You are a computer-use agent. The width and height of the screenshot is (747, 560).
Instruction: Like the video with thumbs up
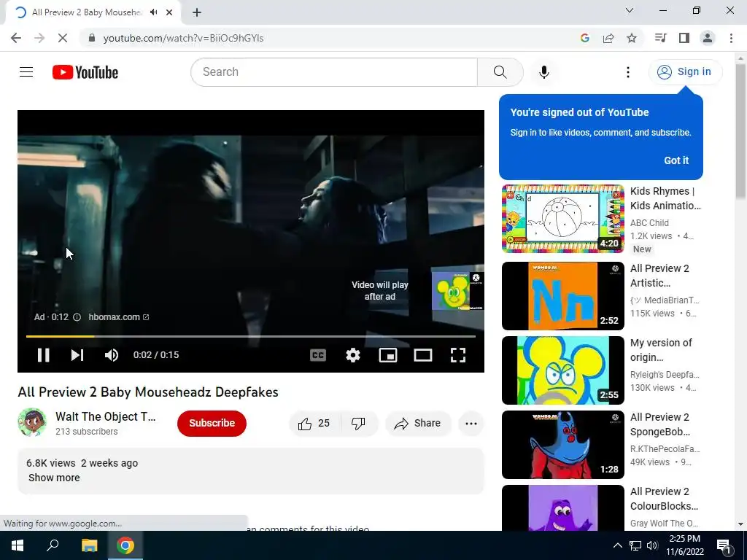(x=314, y=424)
